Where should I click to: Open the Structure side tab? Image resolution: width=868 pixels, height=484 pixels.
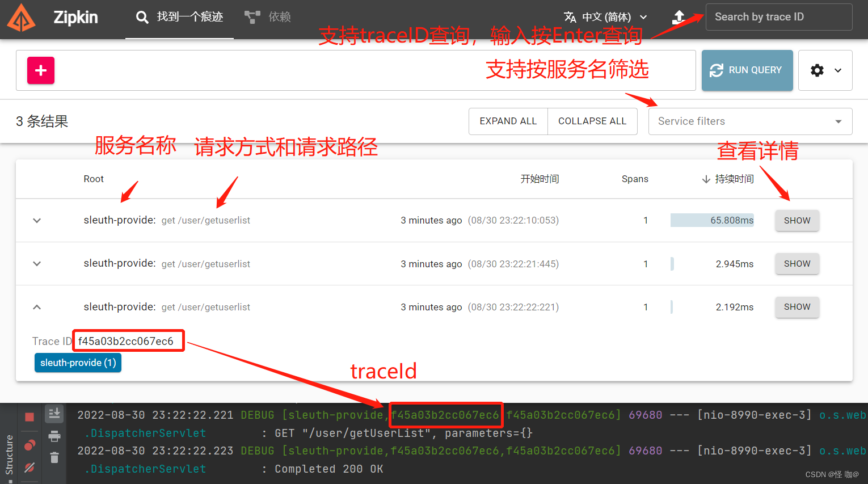click(x=9, y=454)
